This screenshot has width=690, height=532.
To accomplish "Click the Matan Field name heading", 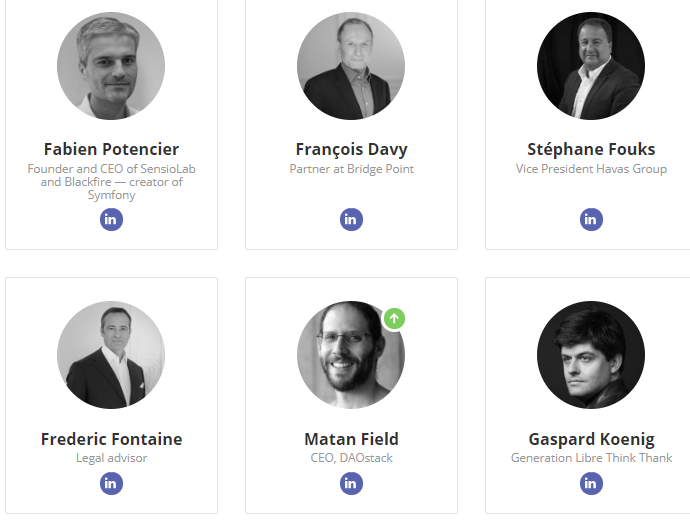I will point(351,439).
